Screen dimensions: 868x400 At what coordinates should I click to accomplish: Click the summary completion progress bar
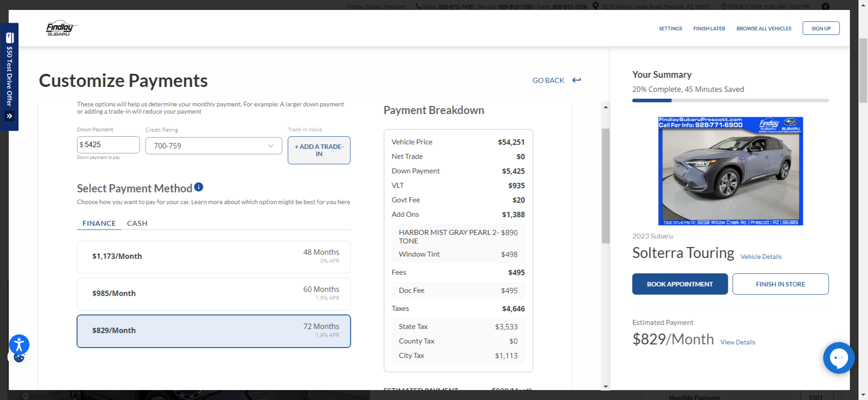tap(730, 100)
